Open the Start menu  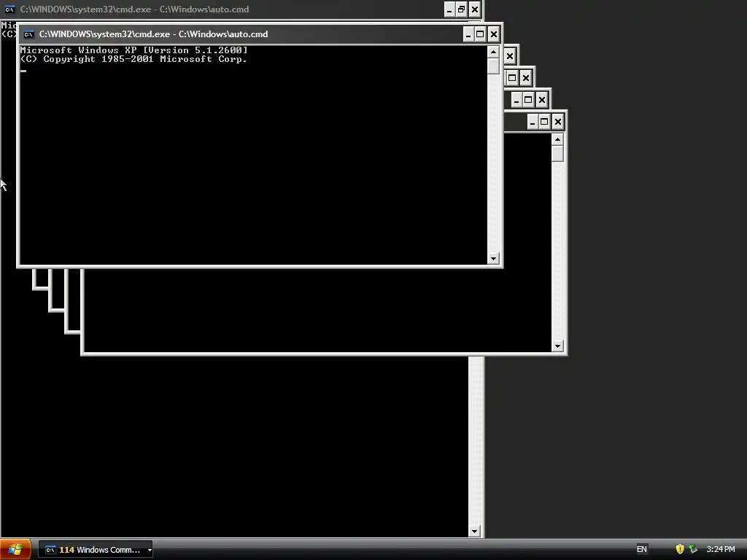(15, 550)
